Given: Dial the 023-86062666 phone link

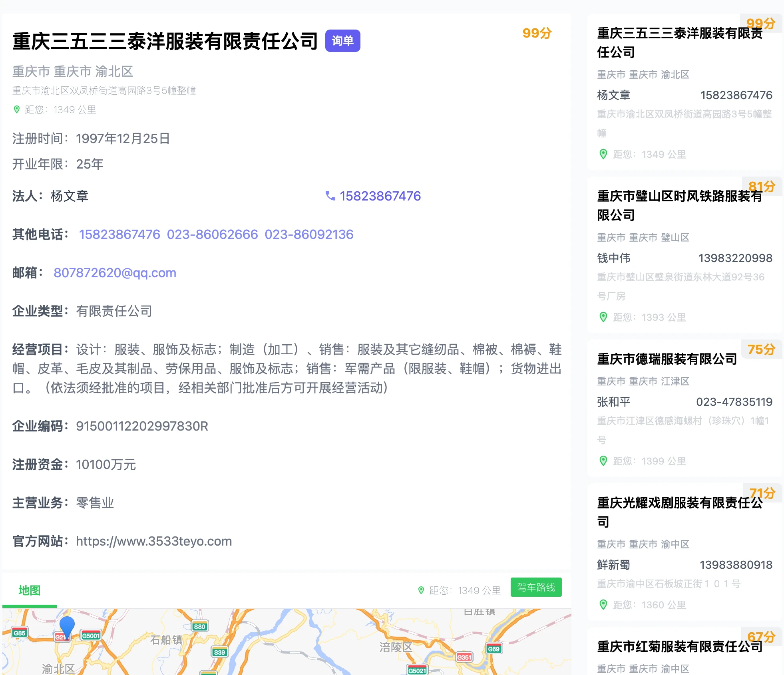Looking at the screenshot, I should pos(212,234).
